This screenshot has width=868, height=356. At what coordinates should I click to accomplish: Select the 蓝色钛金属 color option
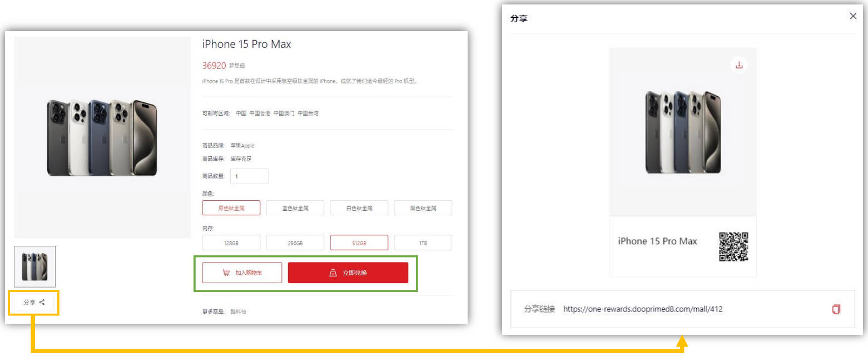(295, 208)
